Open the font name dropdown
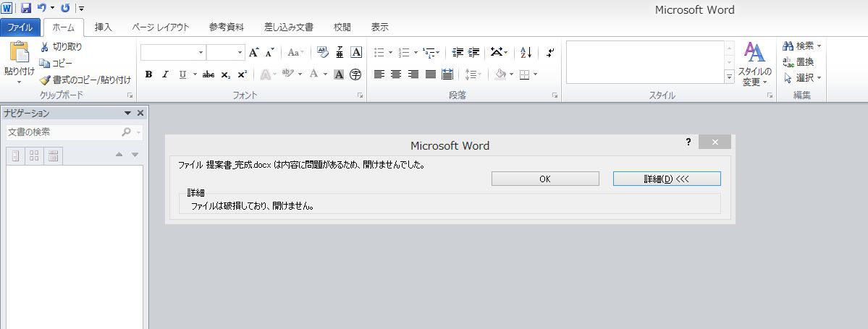The image size is (868, 329). (x=201, y=53)
